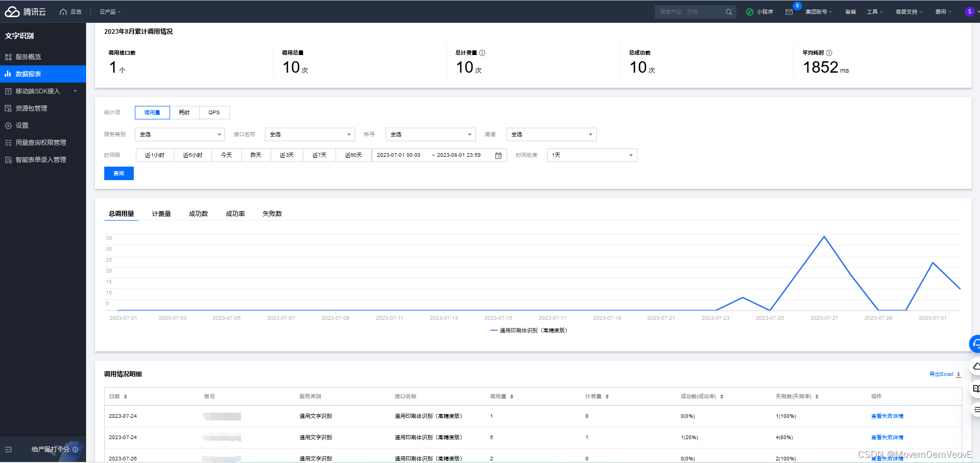Click the info icon beside 平均耗时
Image resolution: width=980 pixels, height=463 pixels.
[x=829, y=53]
